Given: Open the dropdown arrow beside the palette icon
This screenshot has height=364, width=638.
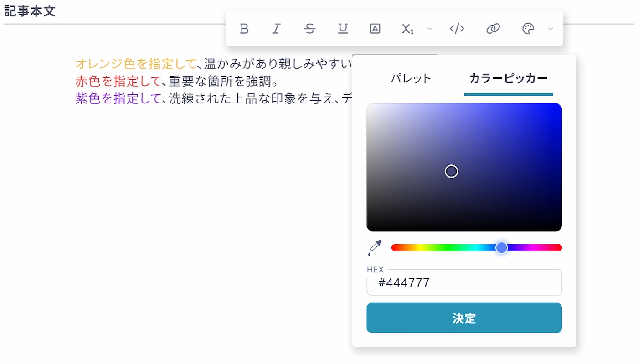Looking at the screenshot, I should pyautogui.click(x=551, y=29).
